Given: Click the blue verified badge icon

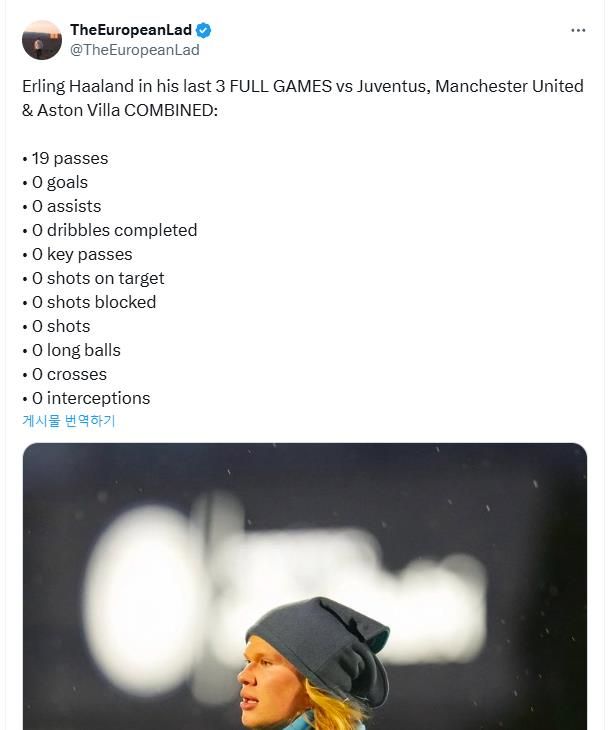Looking at the screenshot, I should click(x=203, y=31).
